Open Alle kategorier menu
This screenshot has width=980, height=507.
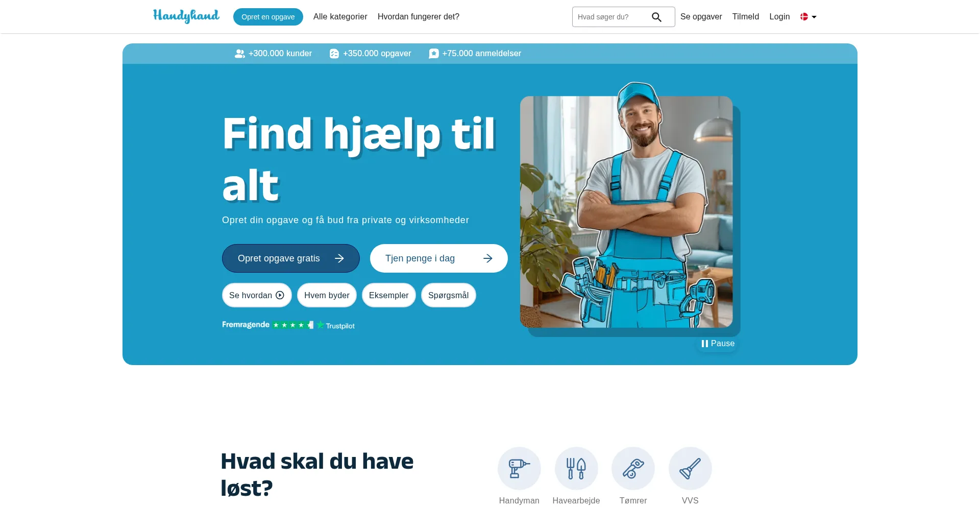tap(340, 17)
